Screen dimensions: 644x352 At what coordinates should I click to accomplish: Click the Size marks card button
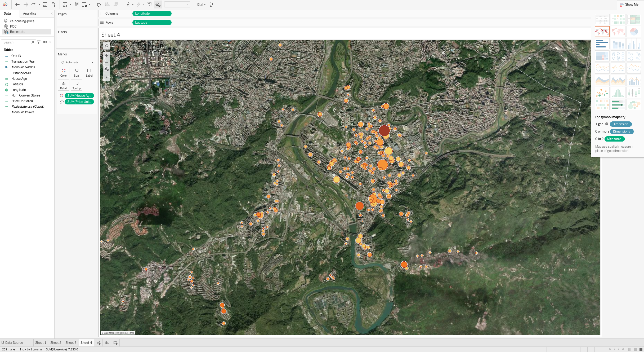coord(76,72)
